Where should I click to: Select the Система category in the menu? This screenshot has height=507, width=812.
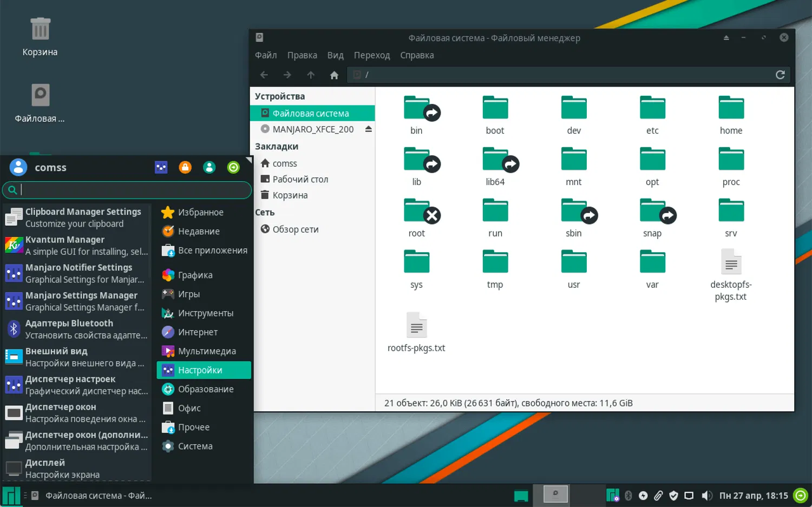coord(195,446)
